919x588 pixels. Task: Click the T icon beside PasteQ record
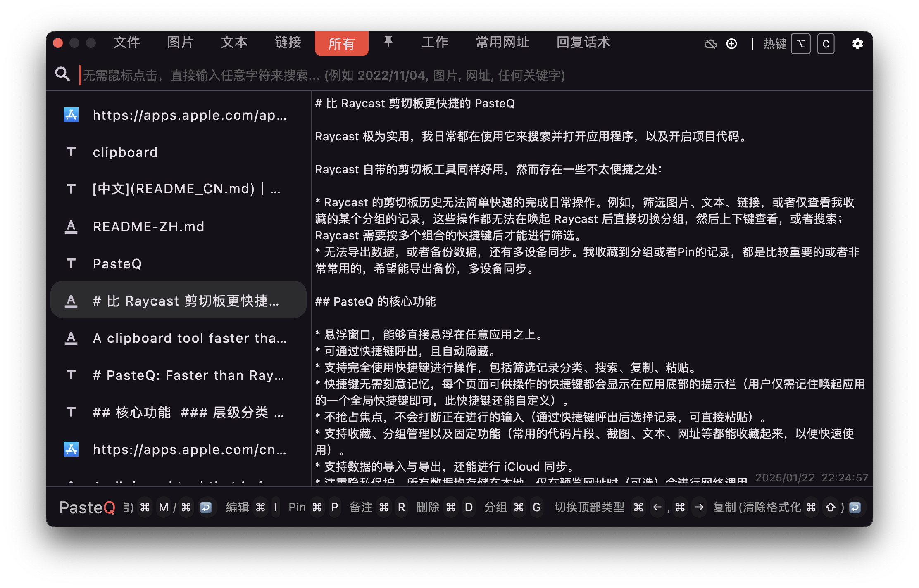point(71,263)
